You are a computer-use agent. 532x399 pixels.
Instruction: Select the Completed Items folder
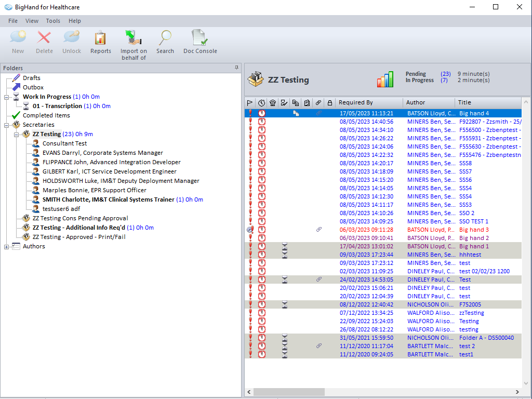46,115
